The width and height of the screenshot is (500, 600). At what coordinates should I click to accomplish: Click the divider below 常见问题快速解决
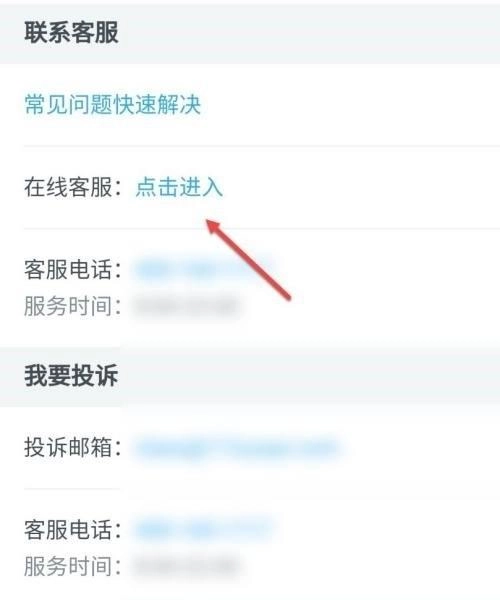(262, 146)
